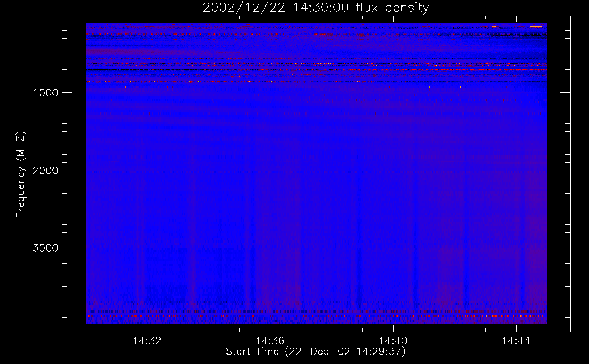Click the 'Start Time (22-Dec-02 14:29:37)' label
The width and height of the screenshot is (589, 364).
point(316,352)
